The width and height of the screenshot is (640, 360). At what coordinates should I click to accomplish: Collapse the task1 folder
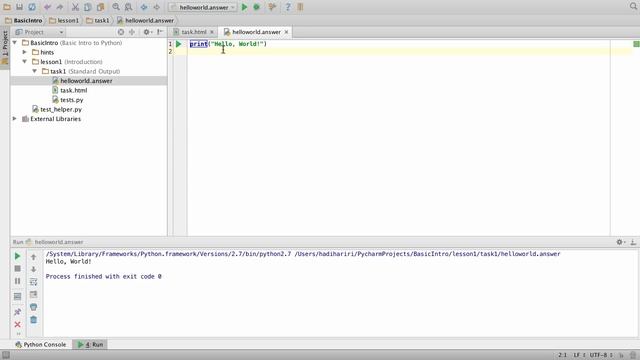coord(35,71)
